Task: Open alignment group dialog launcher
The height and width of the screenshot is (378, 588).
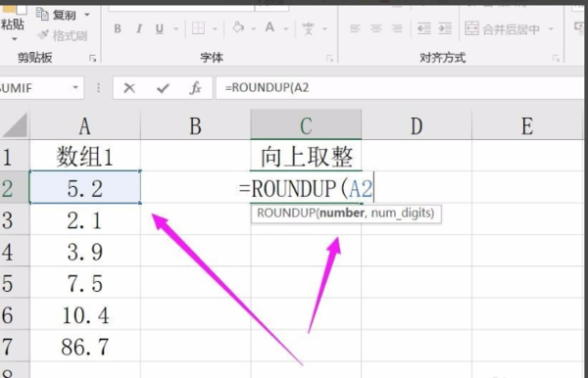Action: tap(556, 58)
